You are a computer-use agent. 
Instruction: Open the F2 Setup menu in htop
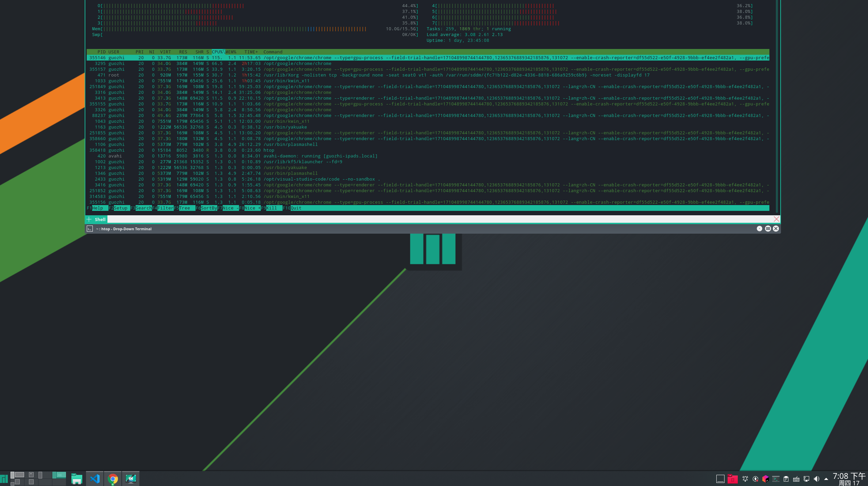pos(120,208)
